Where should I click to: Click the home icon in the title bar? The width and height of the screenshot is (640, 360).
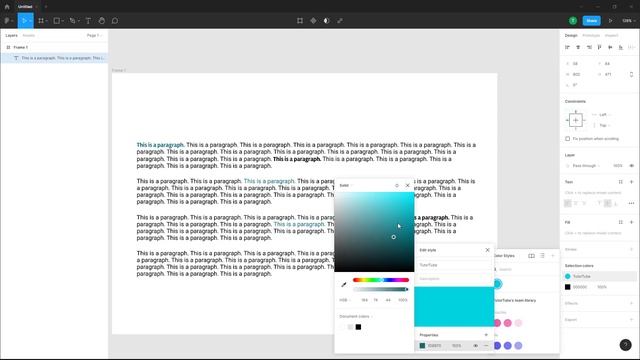[7, 7]
